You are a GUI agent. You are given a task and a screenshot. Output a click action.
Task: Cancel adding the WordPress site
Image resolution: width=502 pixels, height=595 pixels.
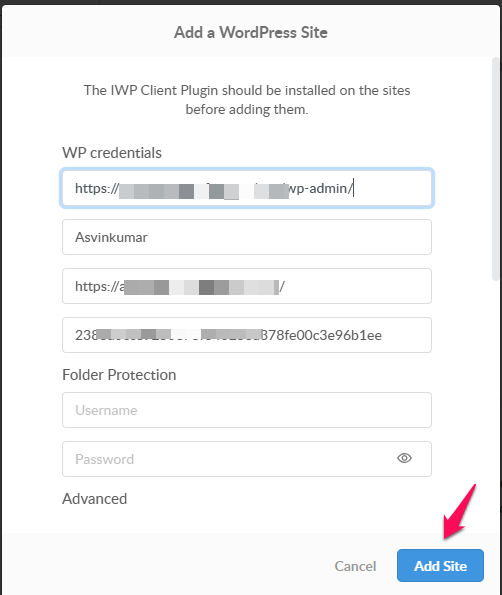pyautogui.click(x=355, y=566)
